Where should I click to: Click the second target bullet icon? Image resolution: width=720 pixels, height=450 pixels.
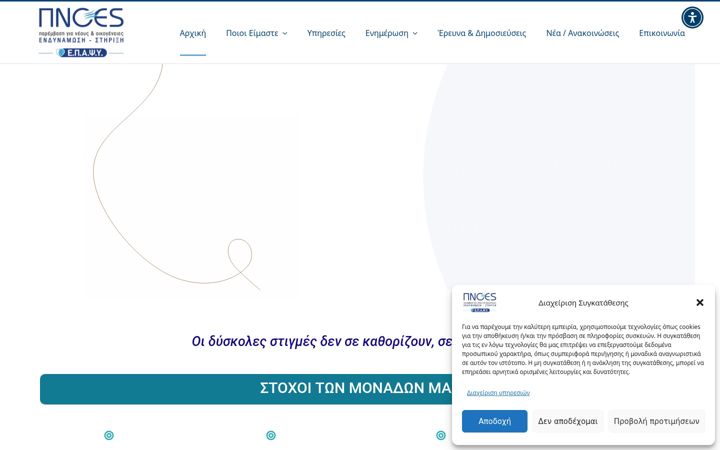271,435
